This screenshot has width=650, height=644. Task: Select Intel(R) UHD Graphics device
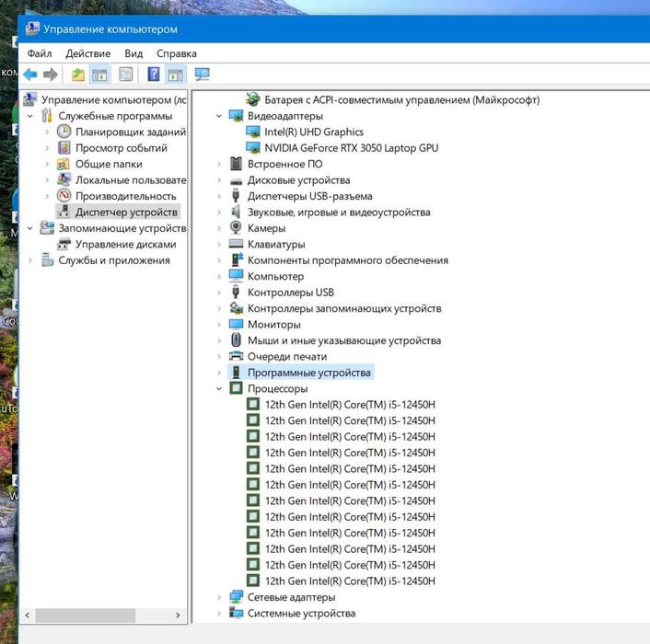[x=314, y=132]
